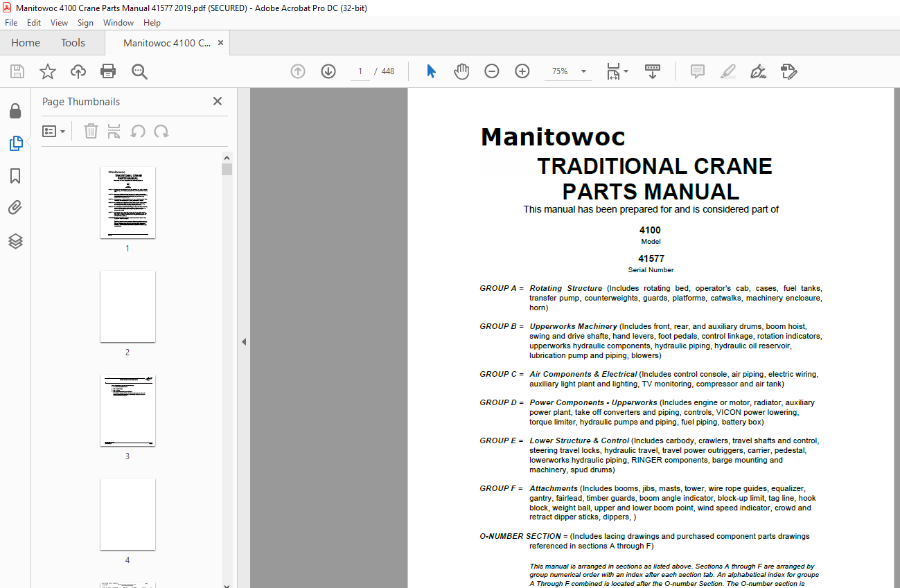The height and width of the screenshot is (588, 900).
Task: Click the TRADITIONAL CRANE heading line
Action: coord(655,166)
